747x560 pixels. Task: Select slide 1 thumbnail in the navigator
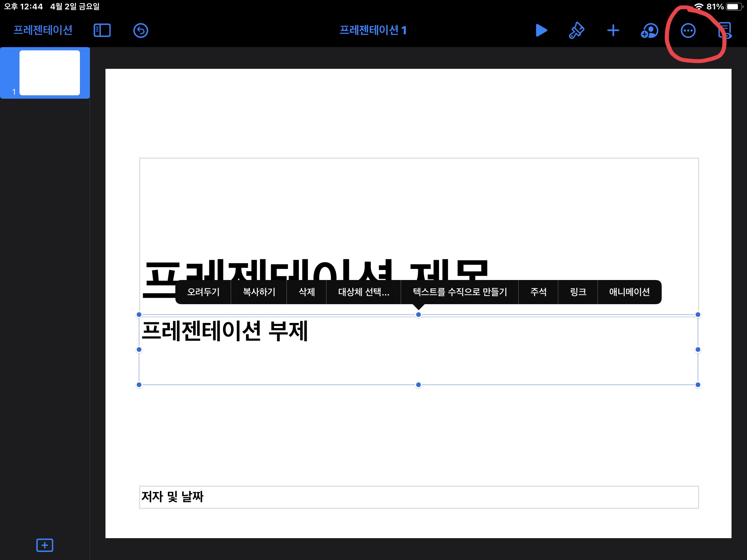coord(50,73)
